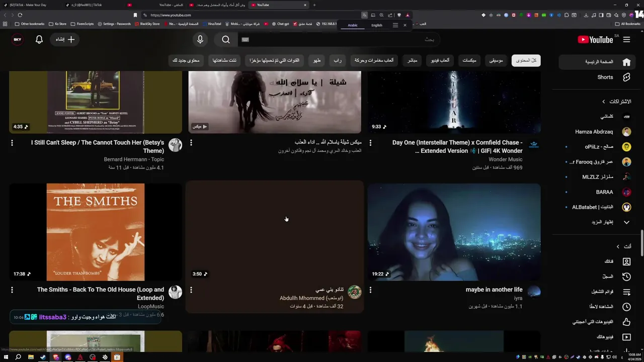Open the Chat gpt bookmark
This screenshot has height=362, width=644.
click(280, 24)
